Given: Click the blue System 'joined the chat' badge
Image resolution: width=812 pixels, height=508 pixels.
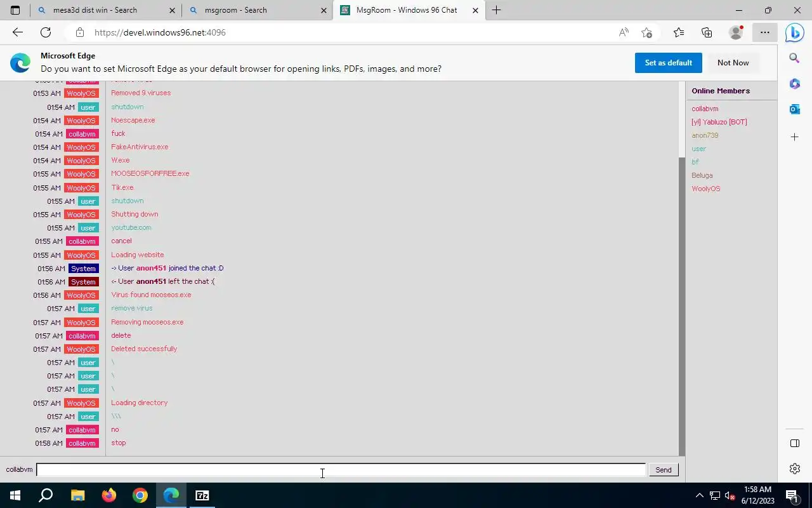Looking at the screenshot, I should [83, 269].
